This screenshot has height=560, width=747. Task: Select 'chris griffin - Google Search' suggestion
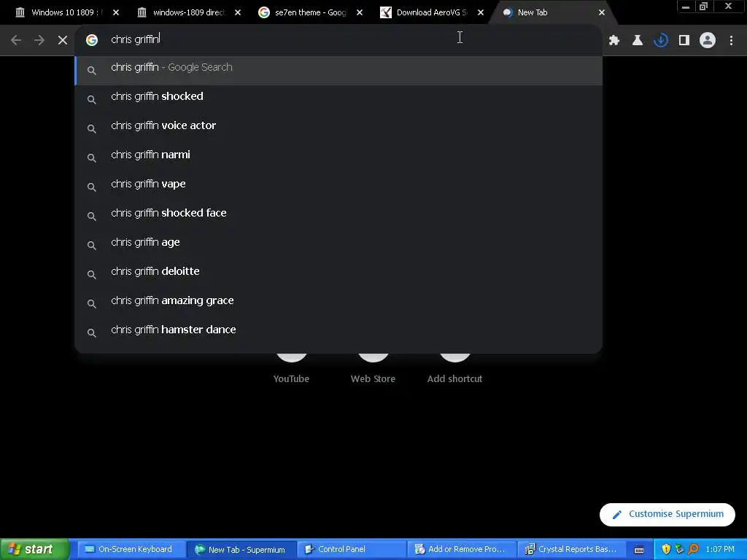pos(338,71)
